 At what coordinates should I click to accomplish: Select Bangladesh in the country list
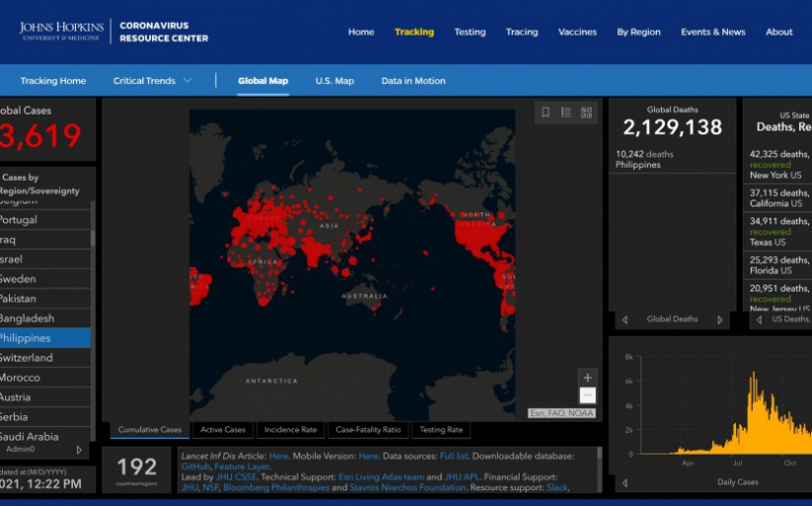coord(30,318)
